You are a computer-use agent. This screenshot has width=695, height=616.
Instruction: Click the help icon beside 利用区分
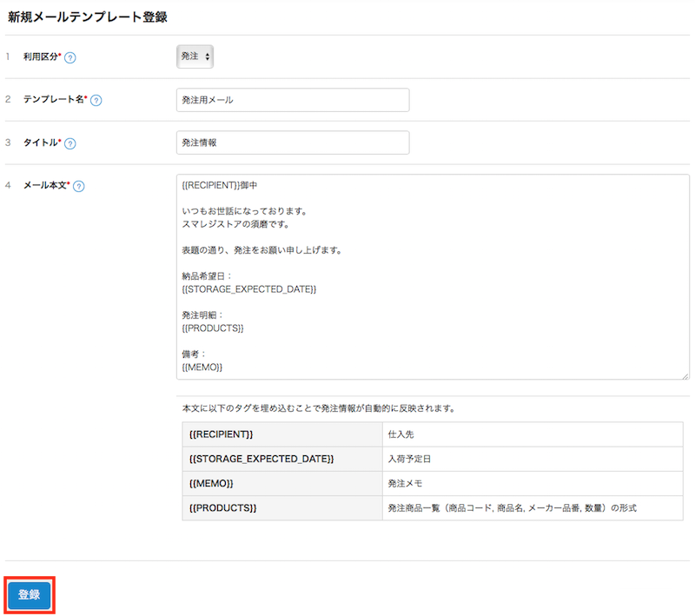point(70,58)
